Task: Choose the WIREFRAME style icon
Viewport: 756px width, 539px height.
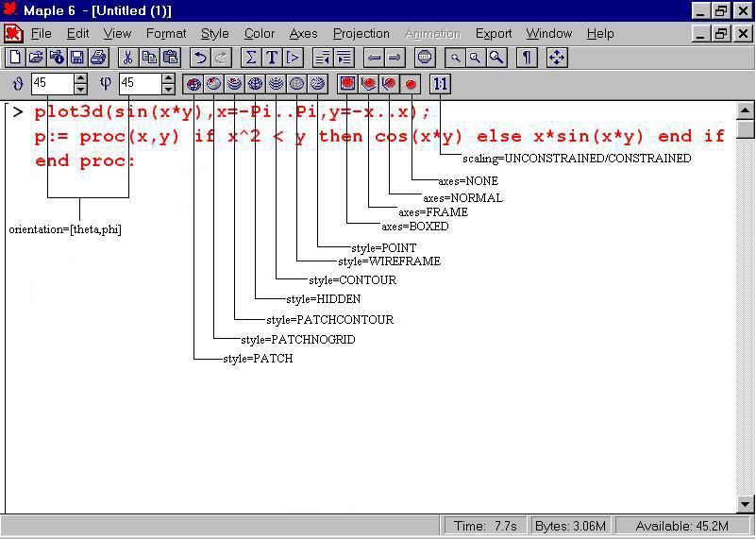Action: pos(296,84)
